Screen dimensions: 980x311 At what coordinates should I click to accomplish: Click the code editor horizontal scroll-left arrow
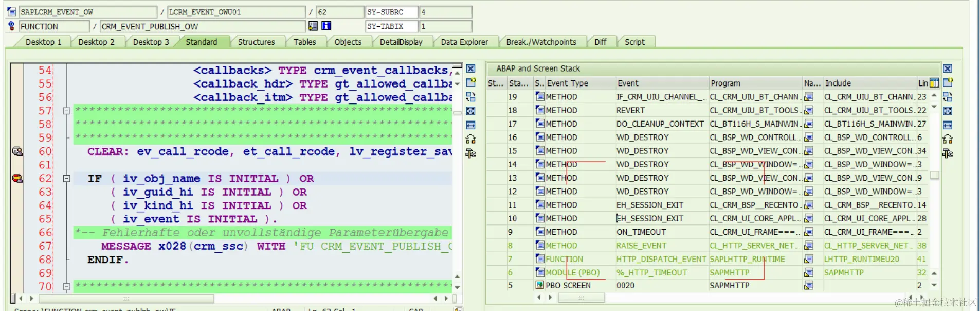coord(21,298)
